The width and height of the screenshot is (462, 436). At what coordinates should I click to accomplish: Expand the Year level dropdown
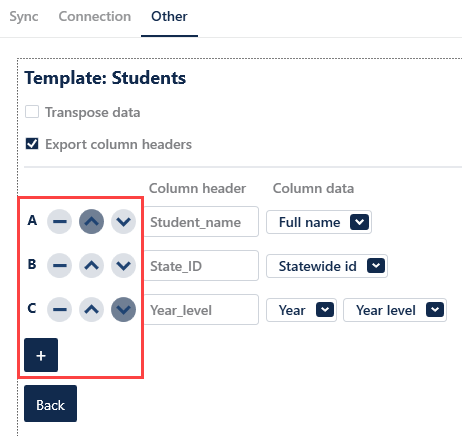point(395,310)
